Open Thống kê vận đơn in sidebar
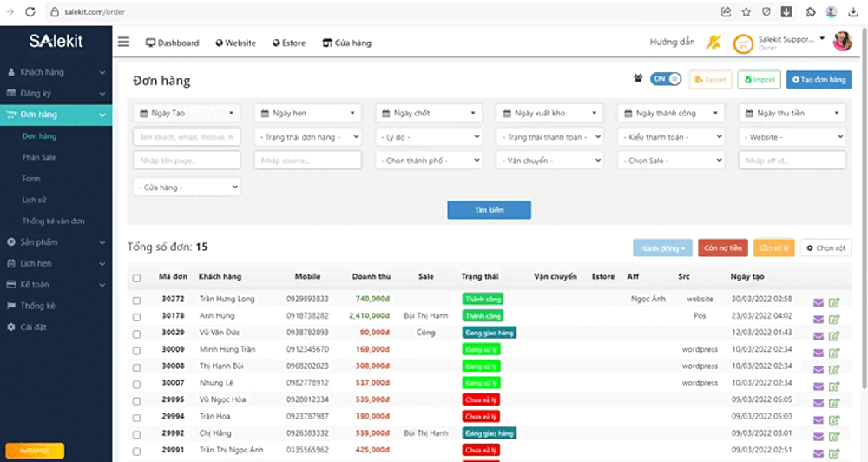 [53, 221]
